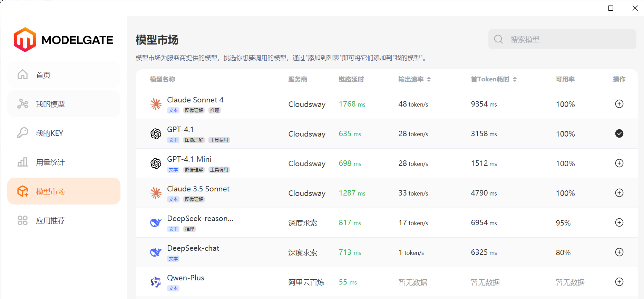Image resolution: width=644 pixels, height=299 pixels.
Task: Open the Qwen-Plus model name
Action: pyautogui.click(x=186, y=278)
